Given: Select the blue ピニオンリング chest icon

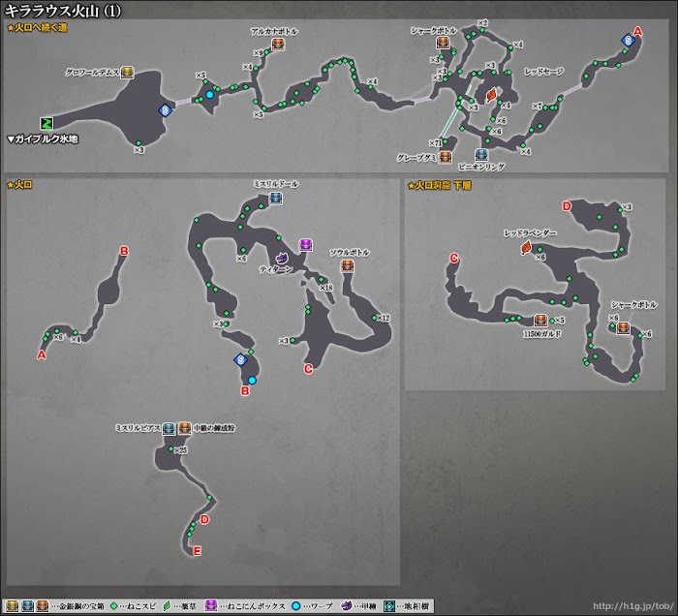Looking at the screenshot, I should pyautogui.click(x=481, y=155).
